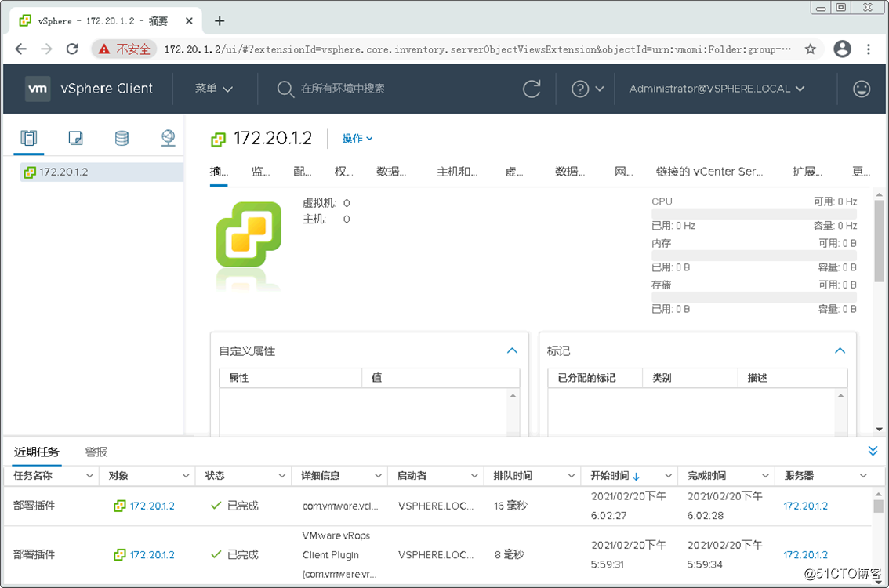This screenshot has width=889, height=588.
Task: Click the 存储 storage usage bar
Action: [753, 298]
